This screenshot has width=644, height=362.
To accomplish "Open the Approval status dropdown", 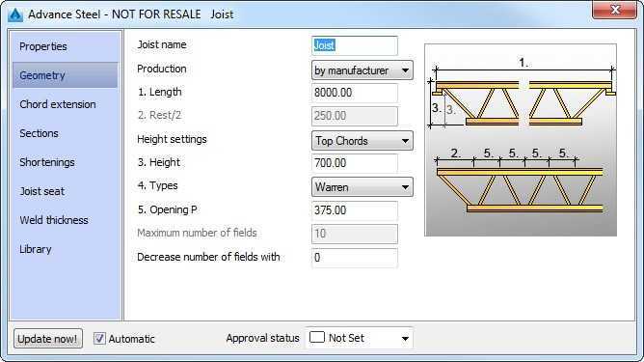I will click(360, 338).
